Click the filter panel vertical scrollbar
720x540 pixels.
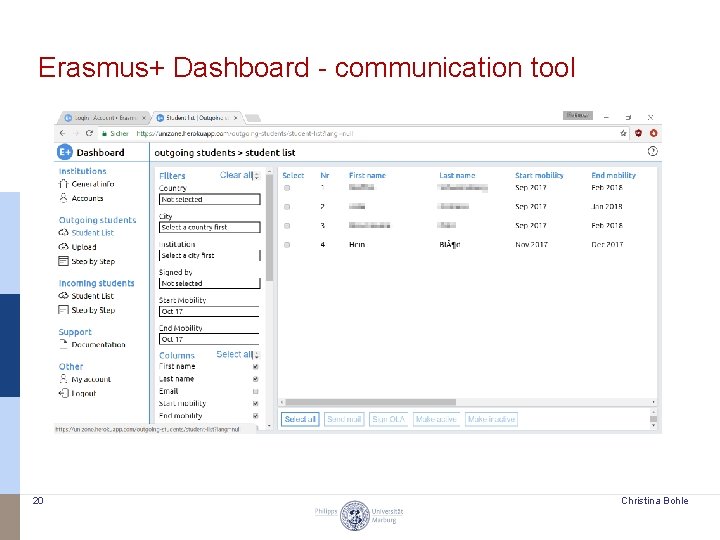click(270, 227)
